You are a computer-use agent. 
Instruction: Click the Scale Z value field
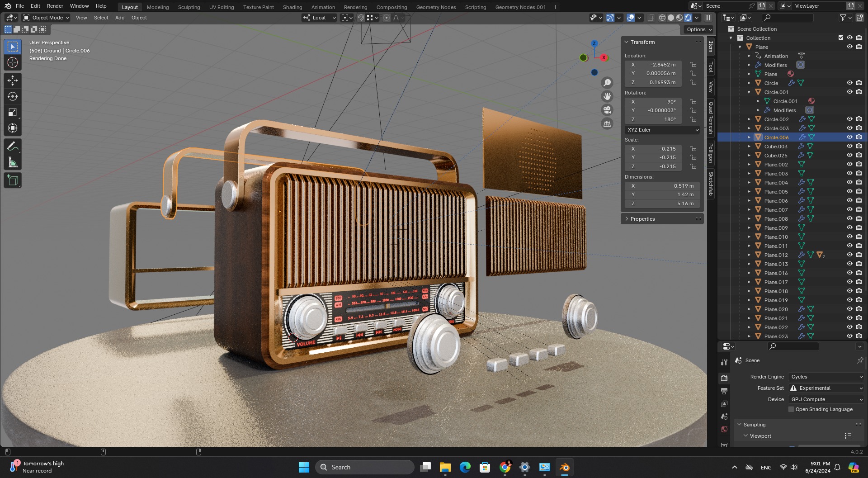coord(653,166)
